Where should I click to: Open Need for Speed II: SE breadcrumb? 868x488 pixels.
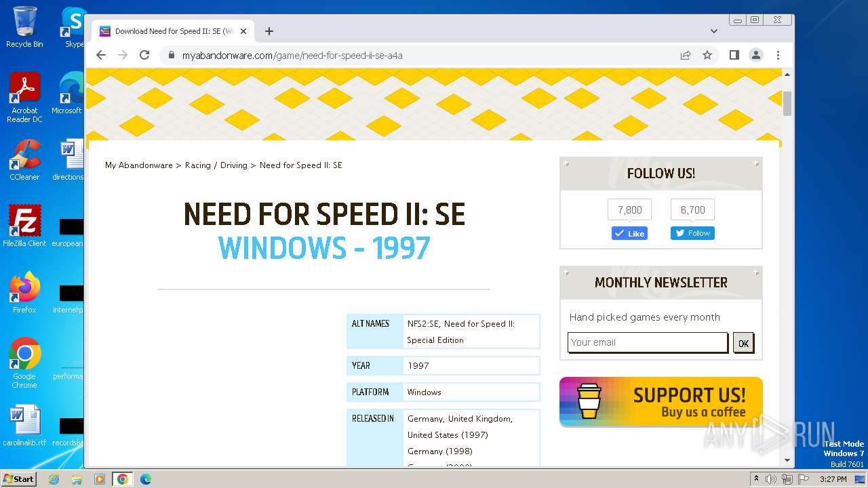click(x=300, y=165)
